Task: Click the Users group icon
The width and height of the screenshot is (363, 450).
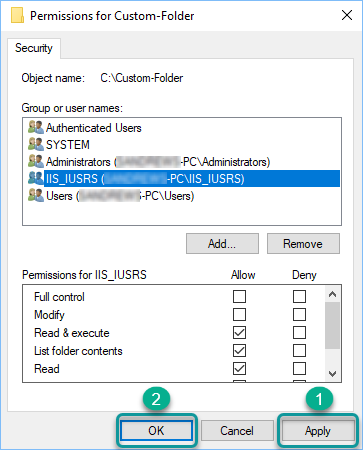Action: click(36, 195)
